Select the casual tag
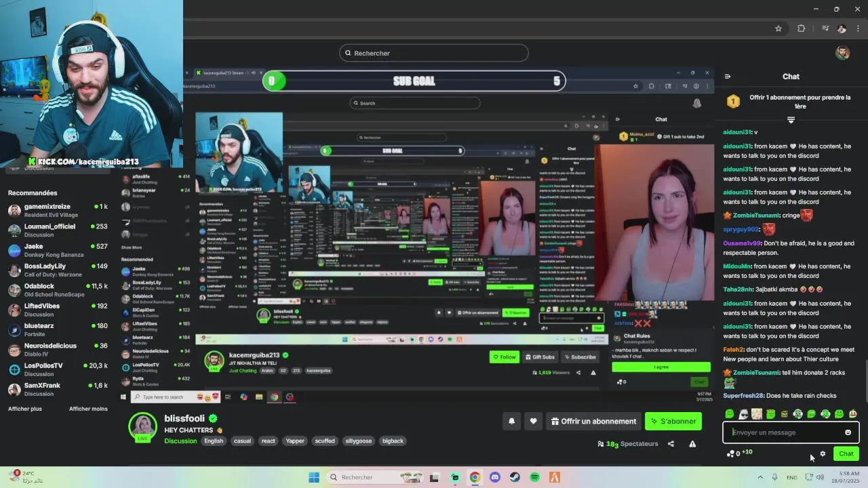Screen dimensions: 868x488 (x=242, y=441)
